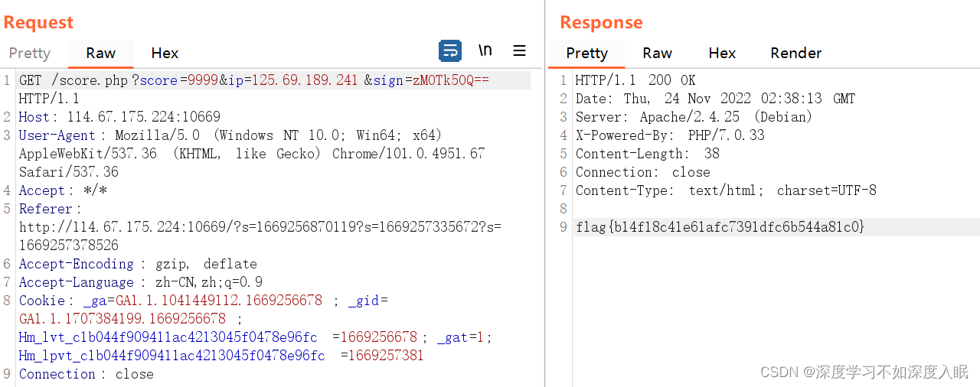Image resolution: width=980 pixels, height=387 pixels.
Task: Click the Accept-Encoding gzip, deflate line
Action: pos(138,264)
